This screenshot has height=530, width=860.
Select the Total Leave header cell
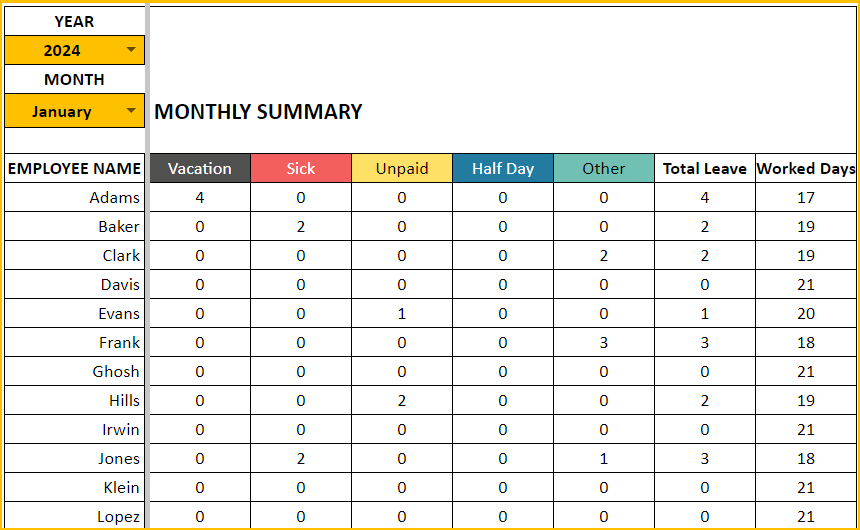(705, 168)
